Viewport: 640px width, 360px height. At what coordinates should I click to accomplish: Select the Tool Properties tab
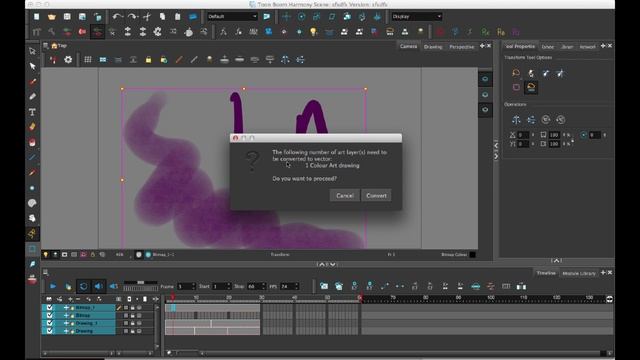click(520, 46)
